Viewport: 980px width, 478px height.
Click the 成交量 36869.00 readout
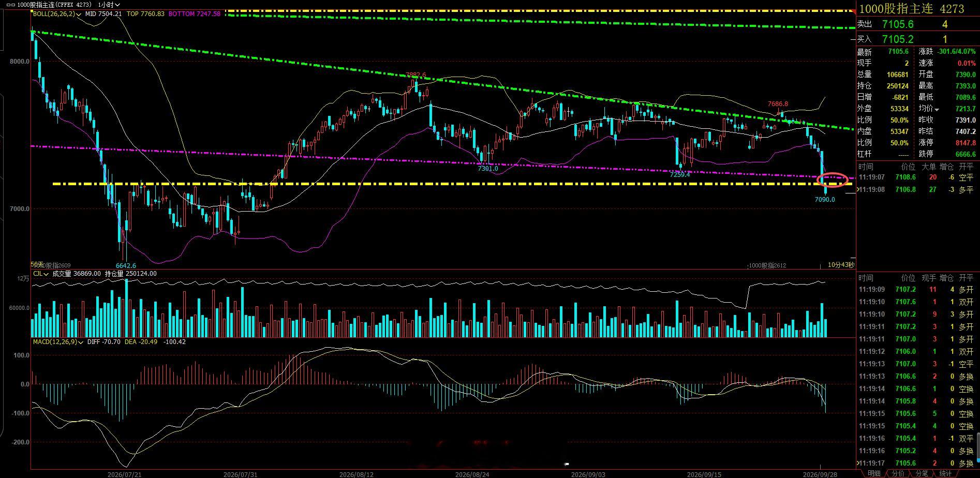point(77,274)
